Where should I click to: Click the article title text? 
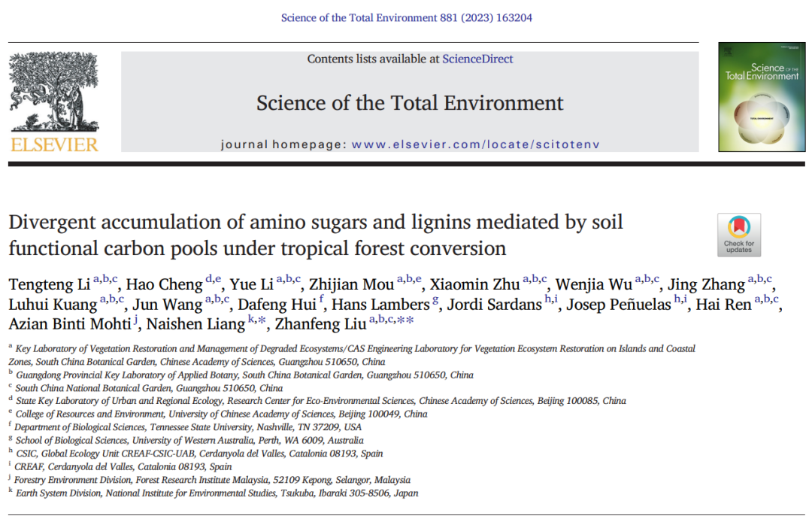coord(316,235)
